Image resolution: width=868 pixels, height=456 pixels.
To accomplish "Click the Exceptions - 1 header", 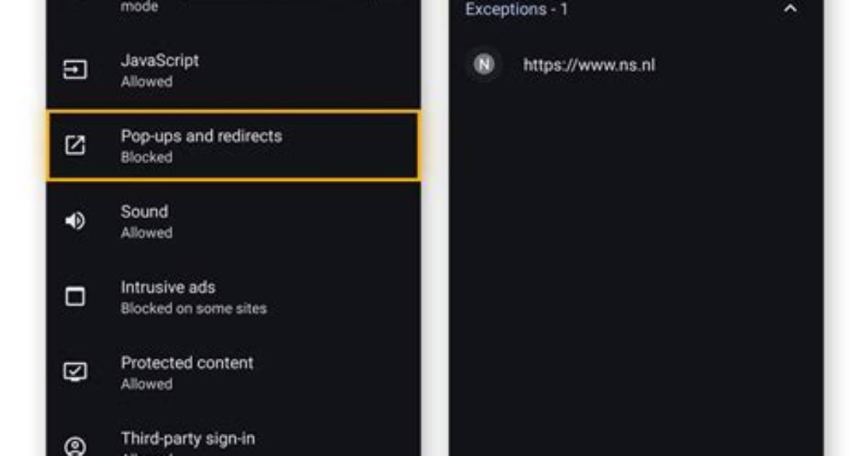I will (x=517, y=9).
